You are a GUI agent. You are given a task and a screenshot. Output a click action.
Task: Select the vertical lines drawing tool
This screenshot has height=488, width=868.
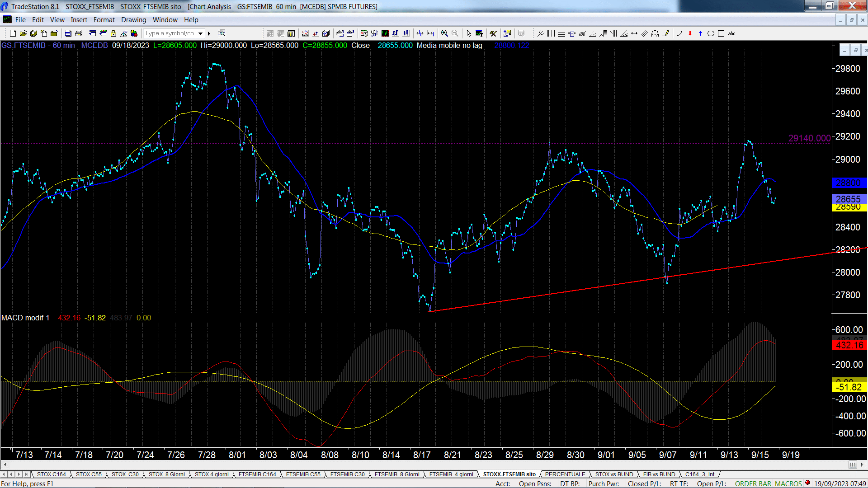click(x=551, y=33)
